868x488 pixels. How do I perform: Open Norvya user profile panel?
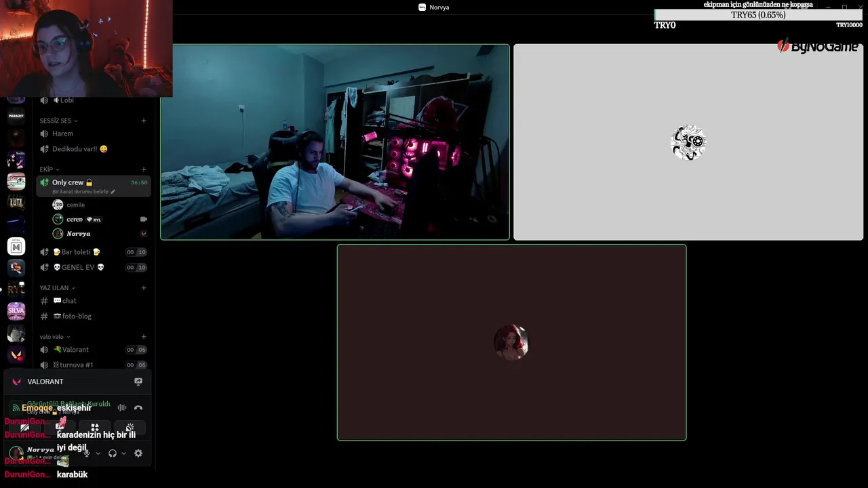click(x=42, y=453)
